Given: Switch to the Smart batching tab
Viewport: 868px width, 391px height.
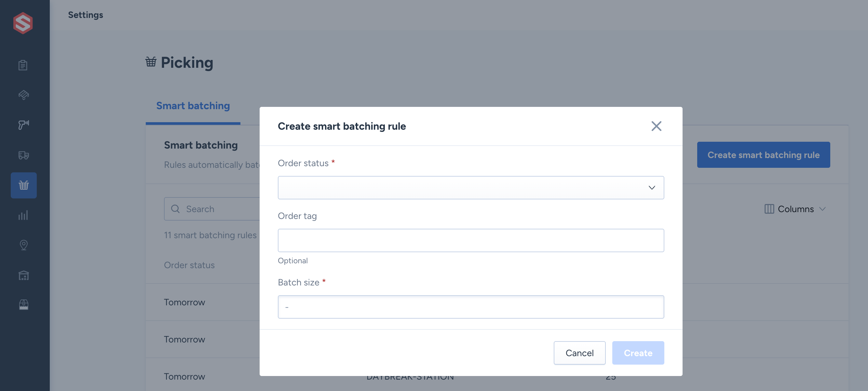Looking at the screenshot, I should click(193, 106).
